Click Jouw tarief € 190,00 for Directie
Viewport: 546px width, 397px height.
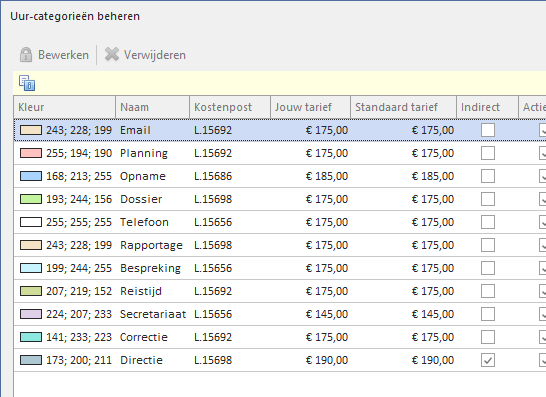pyautogui.click(x=327, y=360)
